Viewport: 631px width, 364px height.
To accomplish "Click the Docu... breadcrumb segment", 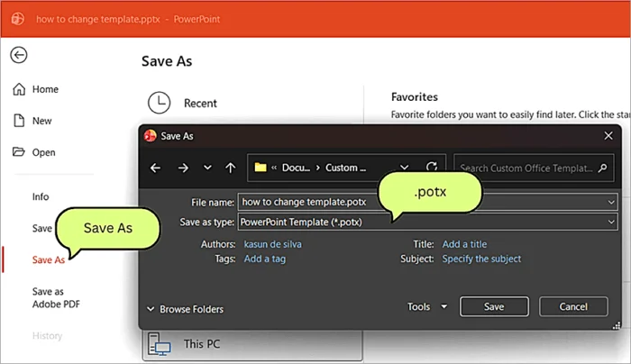I will pos(296,168).
